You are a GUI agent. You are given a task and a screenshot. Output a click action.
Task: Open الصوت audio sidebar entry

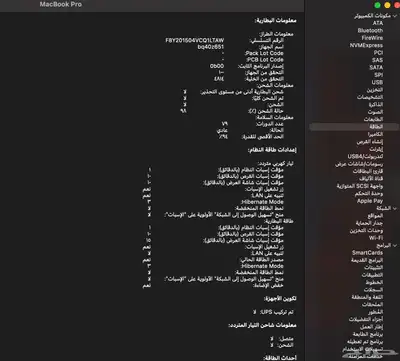[376, 112]
